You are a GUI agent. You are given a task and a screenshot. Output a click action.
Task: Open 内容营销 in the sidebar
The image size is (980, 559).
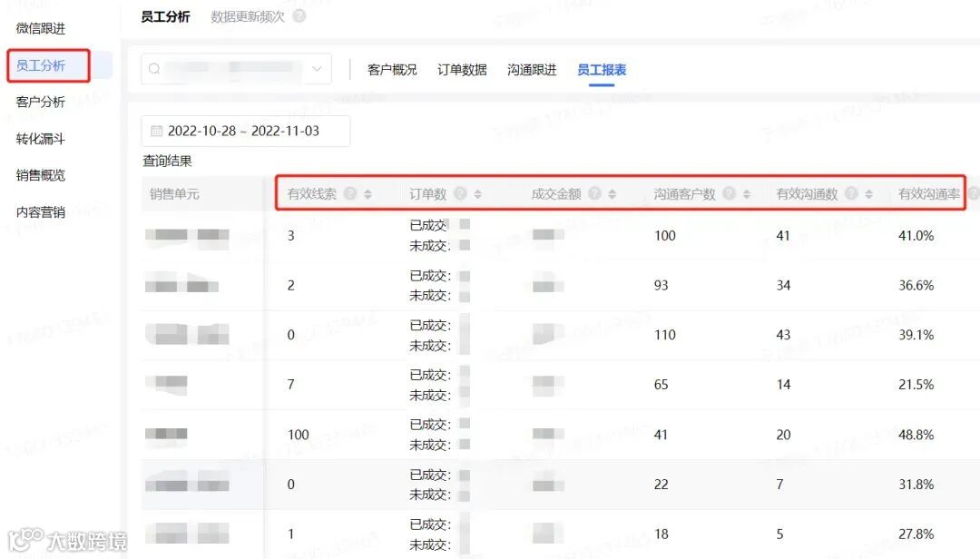coord(41,212)
